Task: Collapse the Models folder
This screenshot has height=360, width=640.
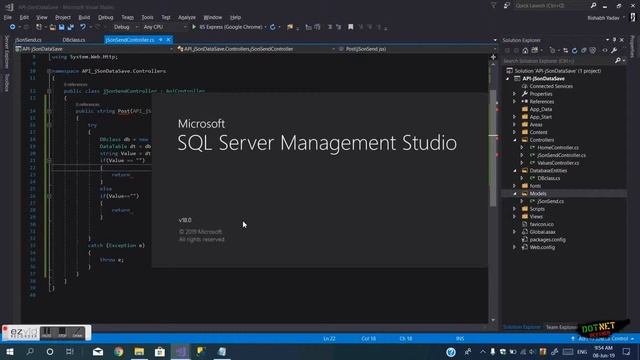Action: [x=515, y=193]
